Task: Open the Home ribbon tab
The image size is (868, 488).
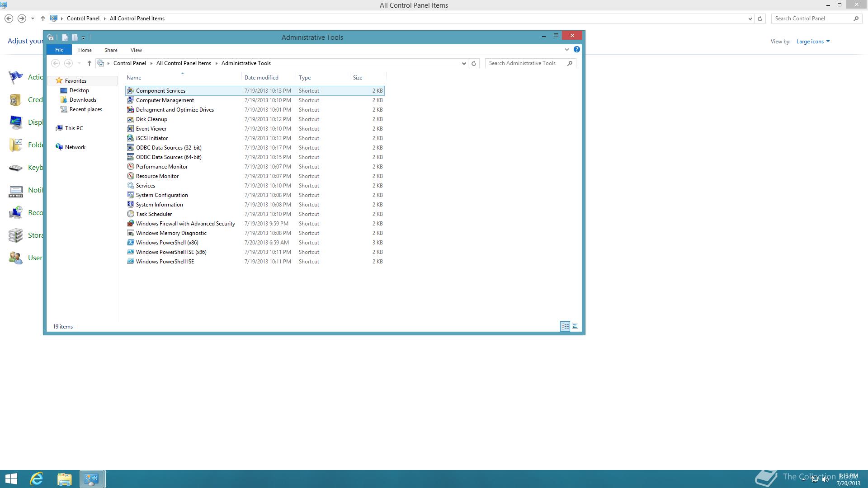Action: point(85,50)
